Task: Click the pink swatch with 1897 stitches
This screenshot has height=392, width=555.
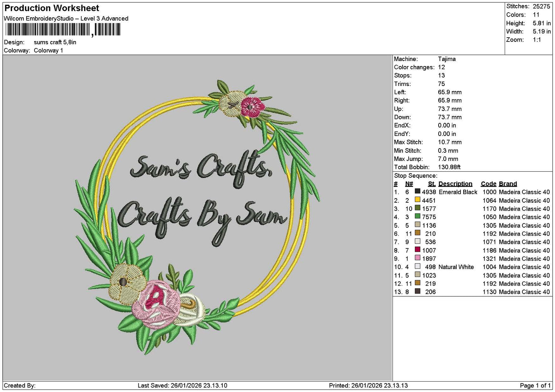Action: pyautogui.click(x=417, y=258)
